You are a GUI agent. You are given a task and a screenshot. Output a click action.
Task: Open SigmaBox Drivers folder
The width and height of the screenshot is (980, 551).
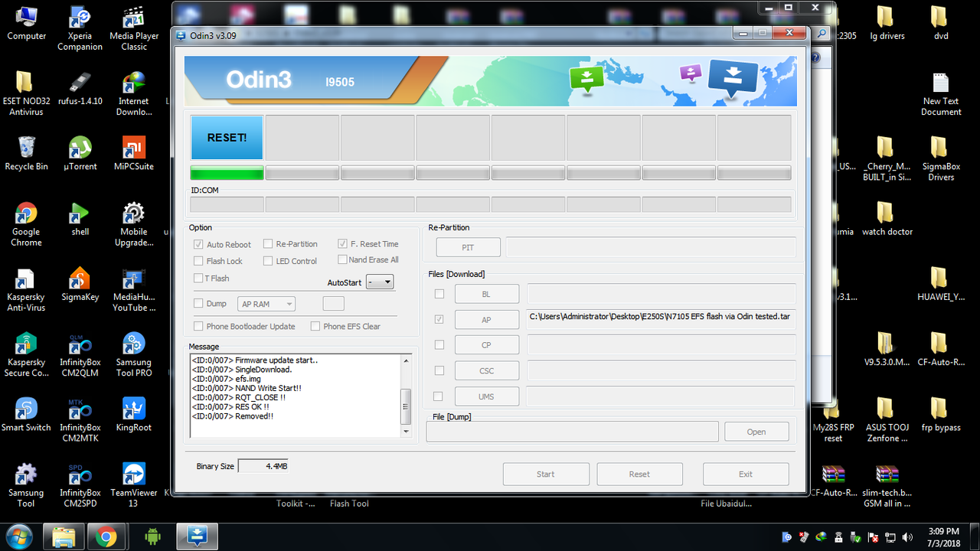[940, 158]
